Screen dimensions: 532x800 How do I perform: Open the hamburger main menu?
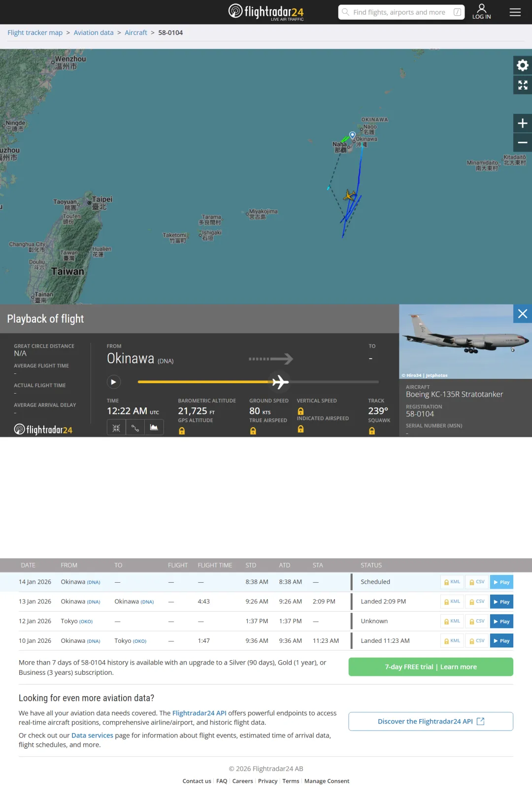pyautogui.click(x=515, y=12)
